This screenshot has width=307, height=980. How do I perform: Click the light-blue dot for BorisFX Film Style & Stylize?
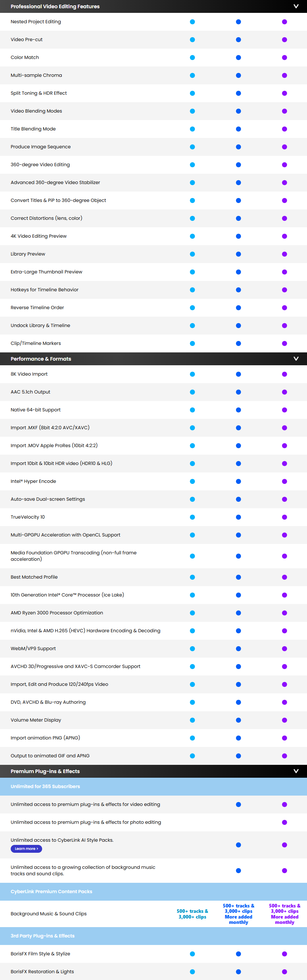pyautogui.click(x=192, y=954)
